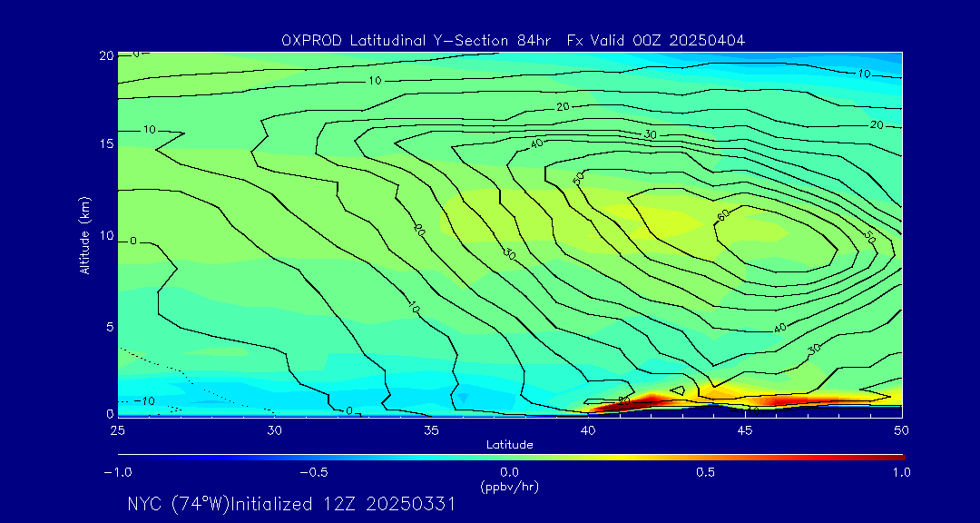The image size is (980, 523).
Task: Click altitude axis tick label '15'
Action: (107, 143)
